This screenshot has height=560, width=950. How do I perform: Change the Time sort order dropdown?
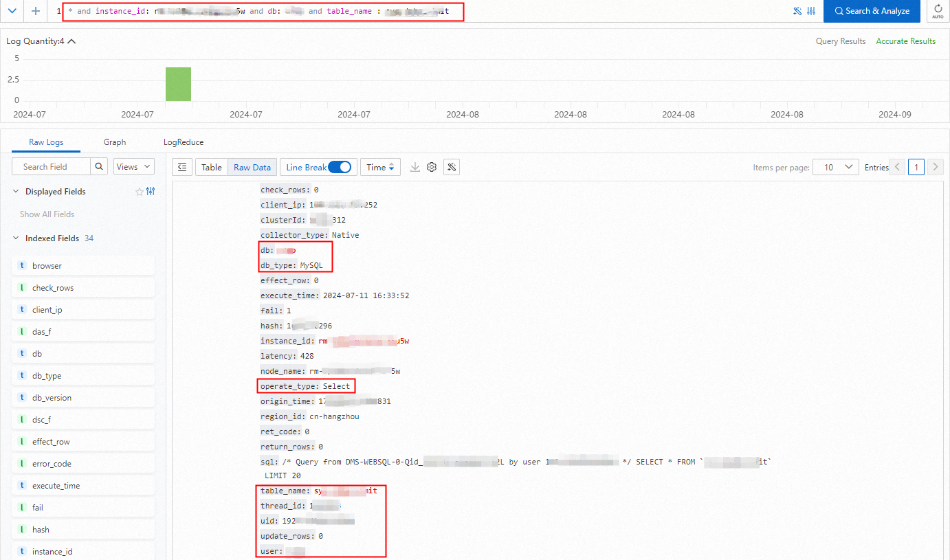pos(380,167)
